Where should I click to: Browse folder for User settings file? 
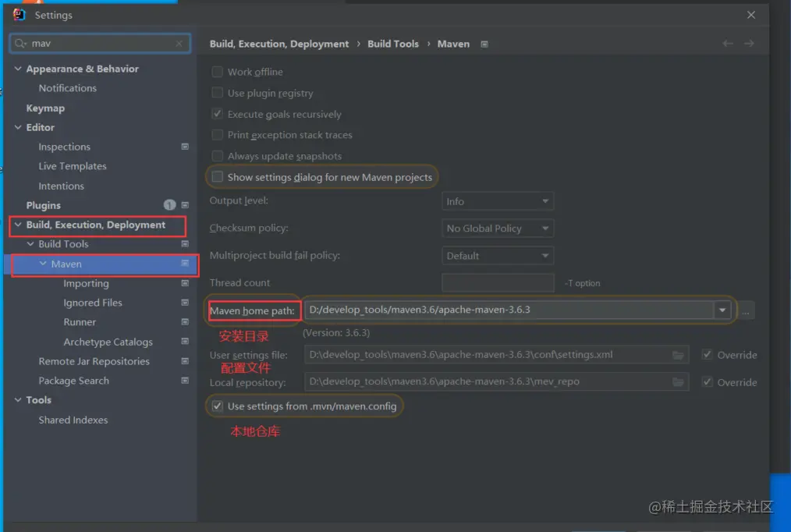678,355
